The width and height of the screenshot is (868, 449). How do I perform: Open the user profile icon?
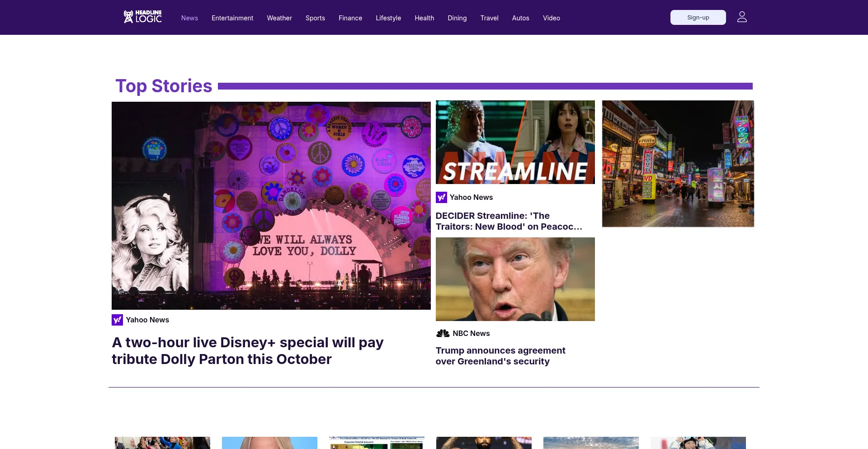pos(742,17)
